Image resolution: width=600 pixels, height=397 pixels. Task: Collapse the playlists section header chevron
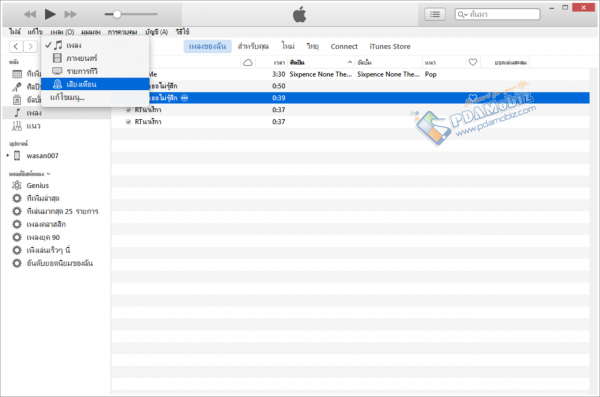[x=48, y=174]
